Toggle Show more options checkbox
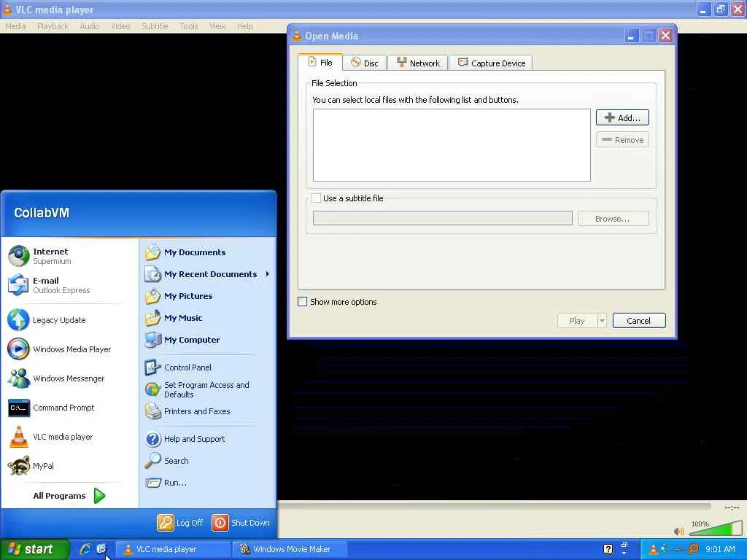Viewport: 747px width, 560px height. (x=302, y=301)
